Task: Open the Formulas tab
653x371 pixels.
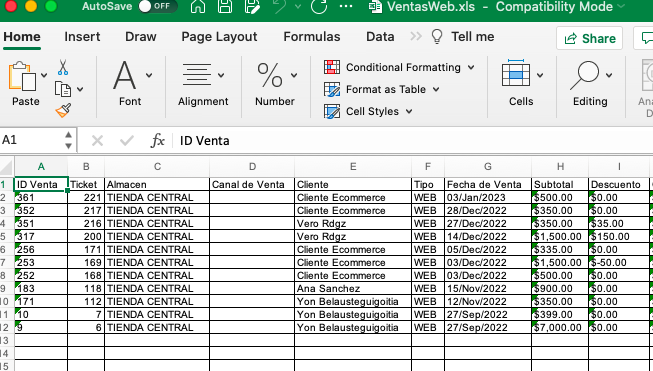Action: point(312,37)
